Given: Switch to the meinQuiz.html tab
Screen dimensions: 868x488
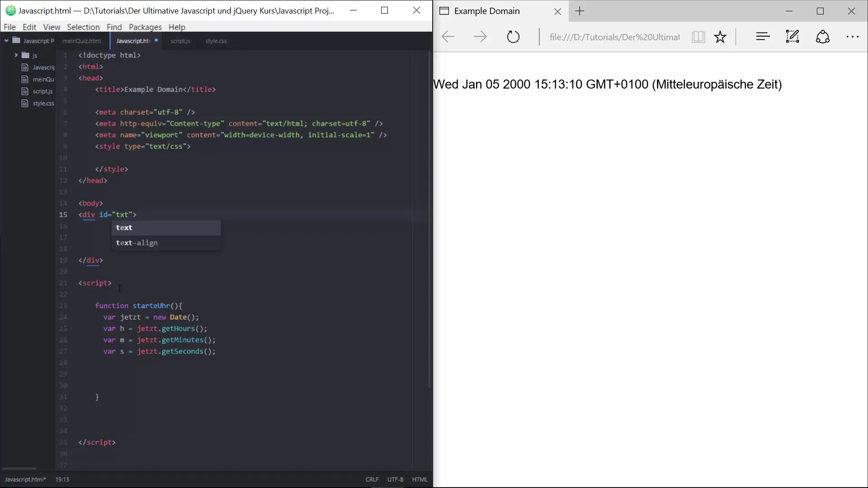Looking at the screenshot, I should (82, 41).
